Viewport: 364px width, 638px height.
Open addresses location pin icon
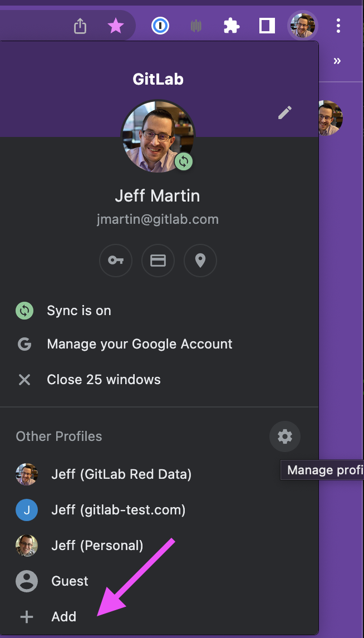[200, 260]
